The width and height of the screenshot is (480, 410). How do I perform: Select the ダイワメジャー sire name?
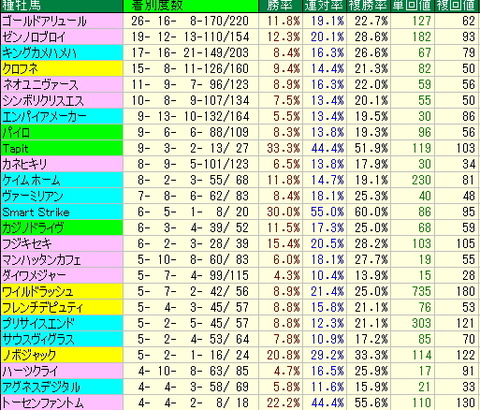click(x=34, y=276)
